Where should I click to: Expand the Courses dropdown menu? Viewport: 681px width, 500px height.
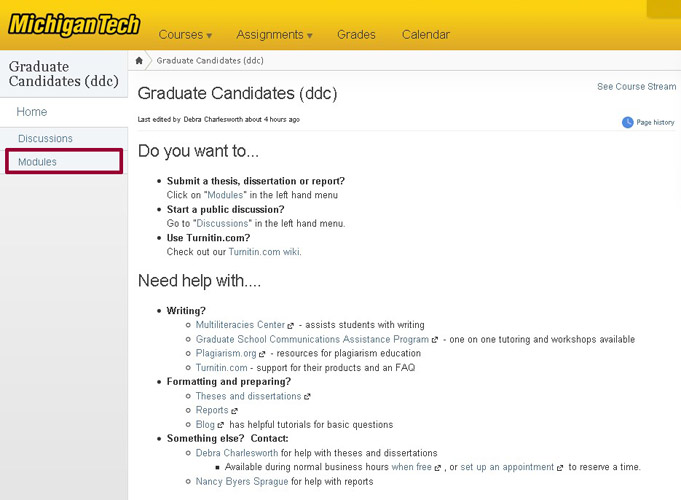[185, 35]
